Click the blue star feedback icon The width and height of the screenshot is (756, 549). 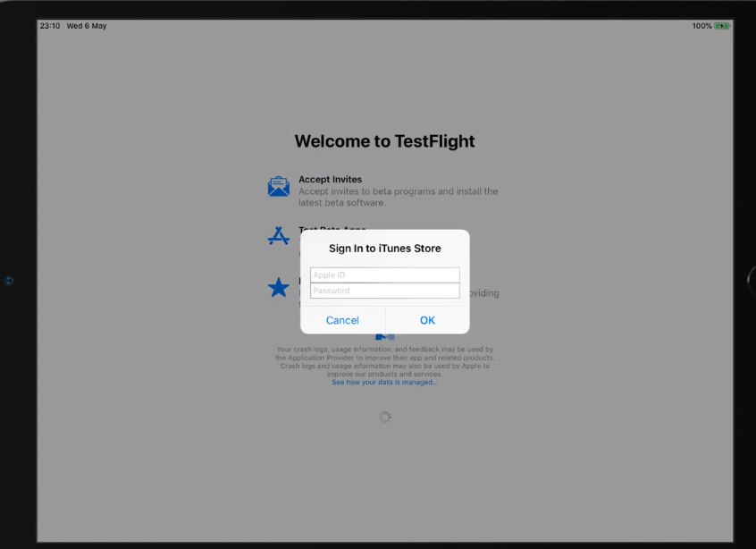(279, 288)
